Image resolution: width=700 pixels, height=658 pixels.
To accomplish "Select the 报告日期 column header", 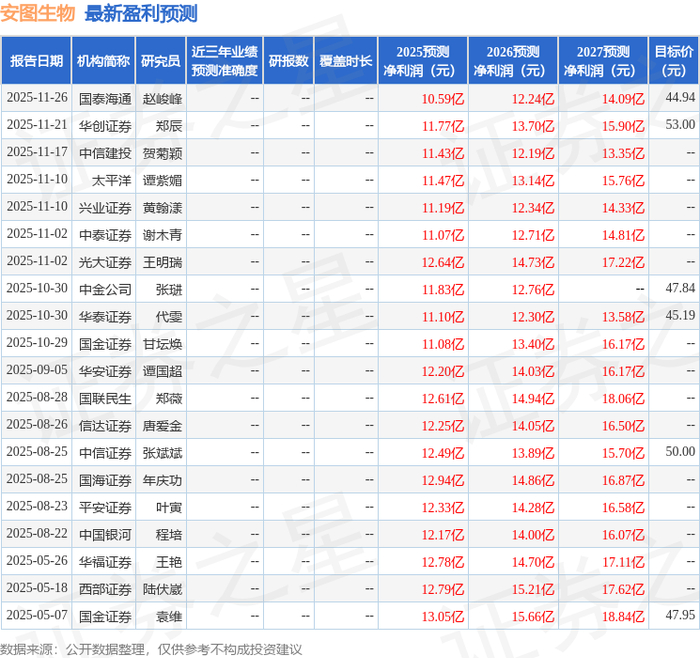I will 36,61.
